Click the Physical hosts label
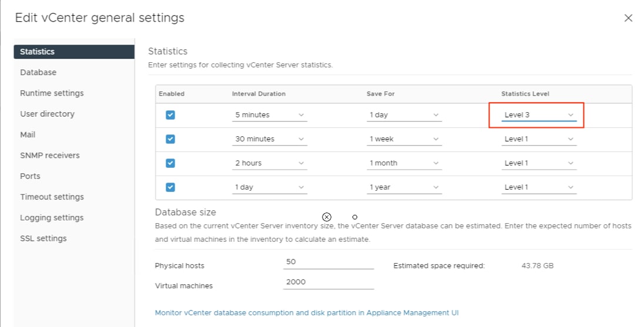 pos(179,265)
